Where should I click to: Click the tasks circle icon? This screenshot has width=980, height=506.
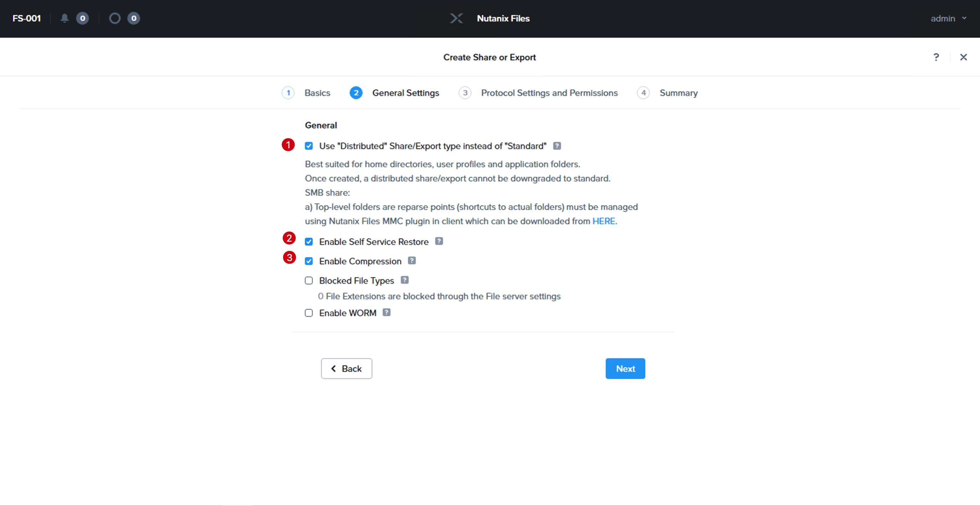tap(114, 18)
